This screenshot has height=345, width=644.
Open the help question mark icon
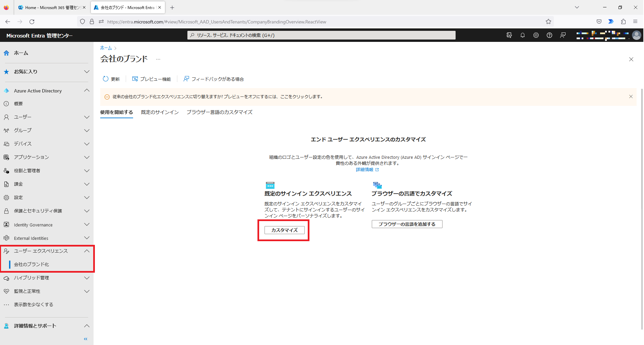coord(549,35)
